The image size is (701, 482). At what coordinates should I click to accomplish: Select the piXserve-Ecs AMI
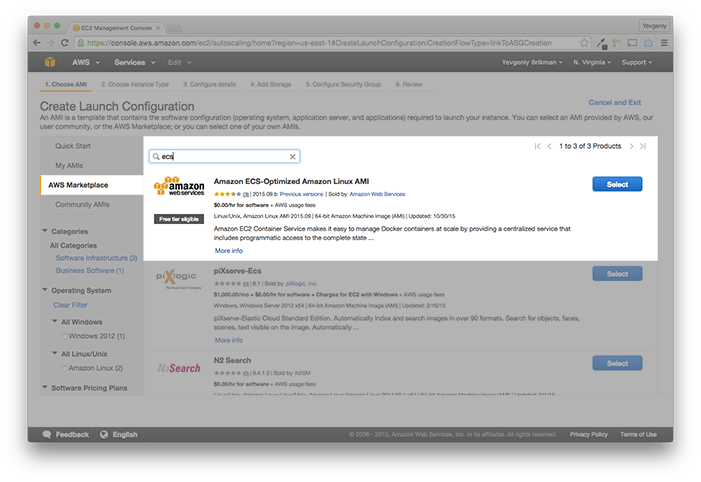click(617, 274)
